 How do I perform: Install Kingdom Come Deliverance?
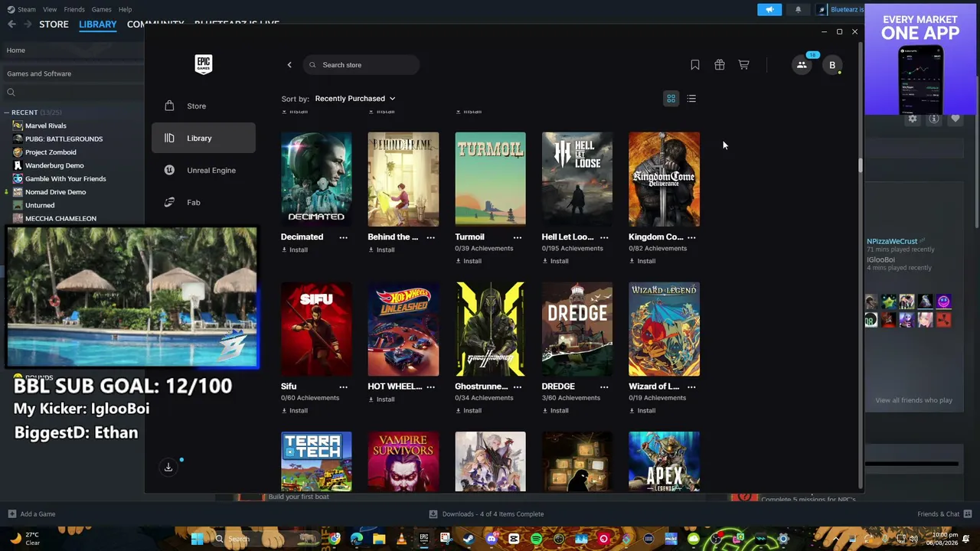(x=642, y=261)
